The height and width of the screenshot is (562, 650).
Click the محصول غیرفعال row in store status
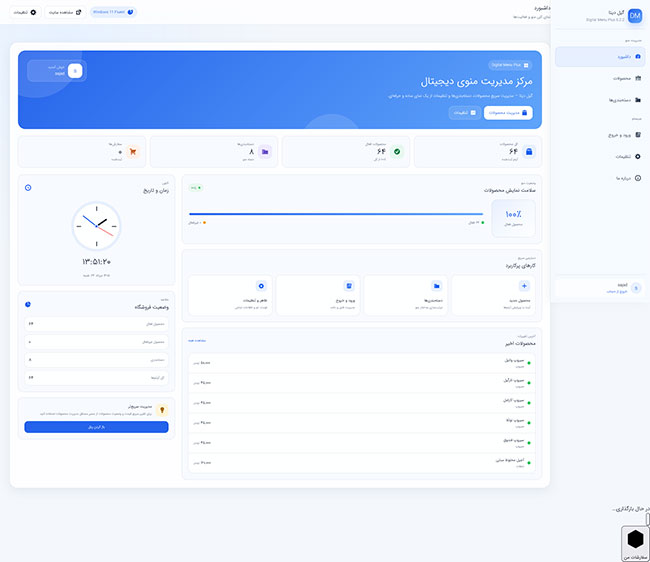point(97,342)
